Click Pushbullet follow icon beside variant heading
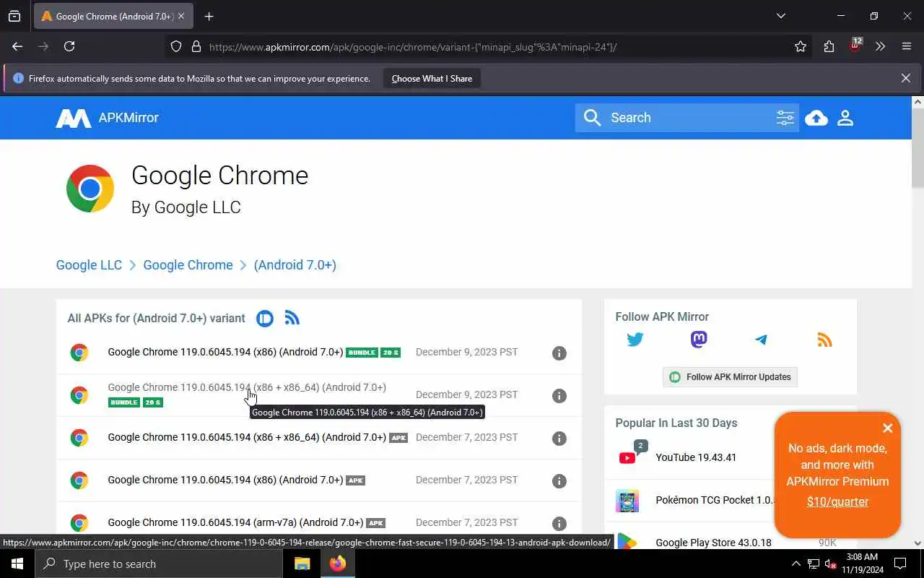 [x=265, y=318]
